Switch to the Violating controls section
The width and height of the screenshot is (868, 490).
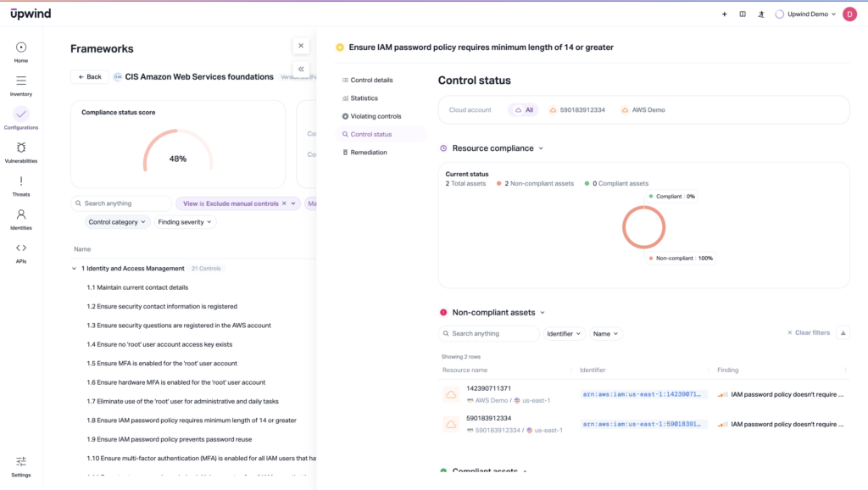[376, 116]
